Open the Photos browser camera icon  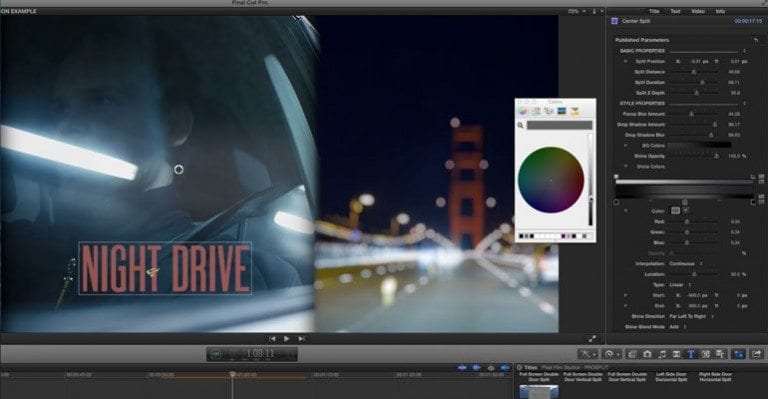tap(647, 354)
